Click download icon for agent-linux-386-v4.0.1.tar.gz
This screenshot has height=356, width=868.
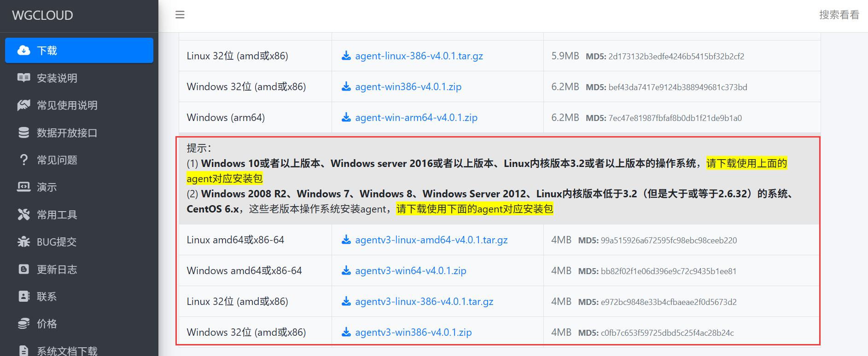click(346, 56)
